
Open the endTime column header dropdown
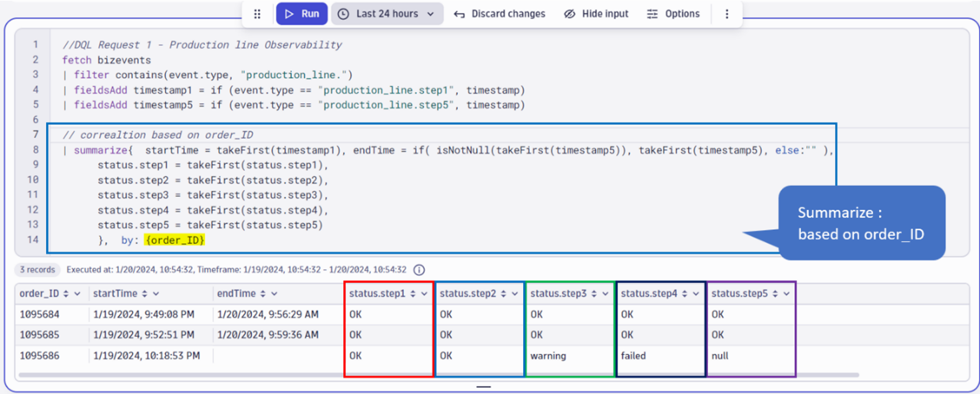[x=274, y=293]
